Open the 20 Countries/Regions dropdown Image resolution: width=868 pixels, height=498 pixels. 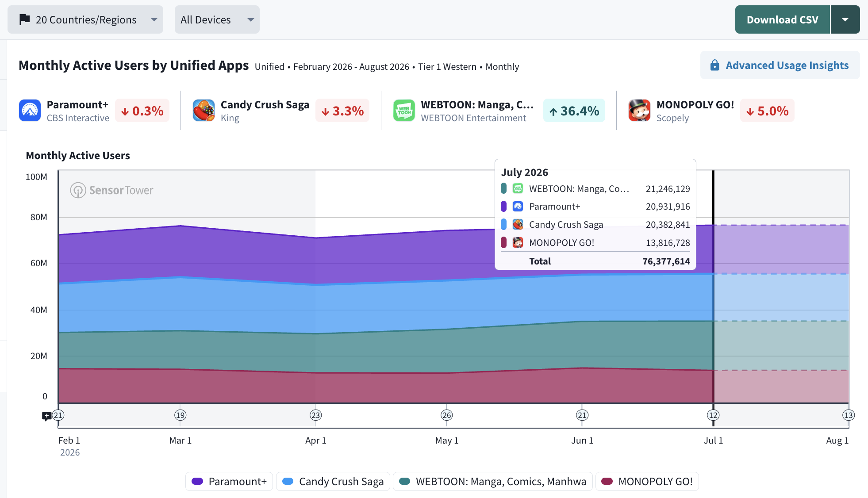85,19
